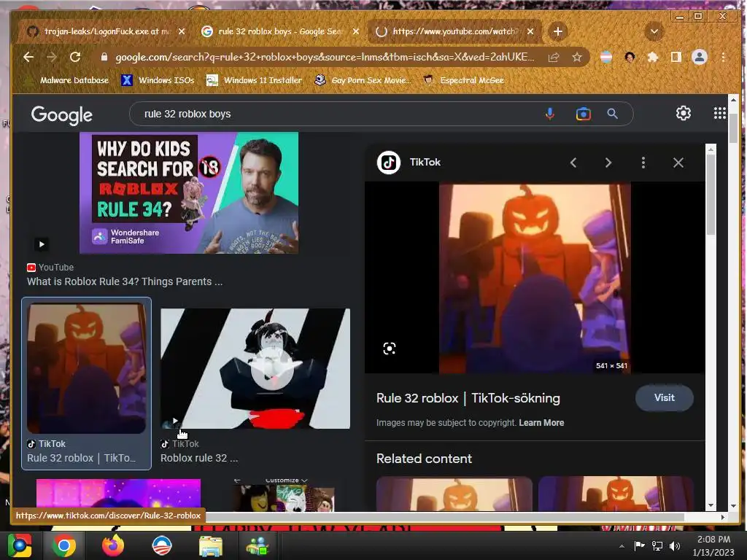Select the pumpkin-head TikTok result thumbnail
Screen dimensions: 747x560
pyautogui.click(x=86, y=368)
